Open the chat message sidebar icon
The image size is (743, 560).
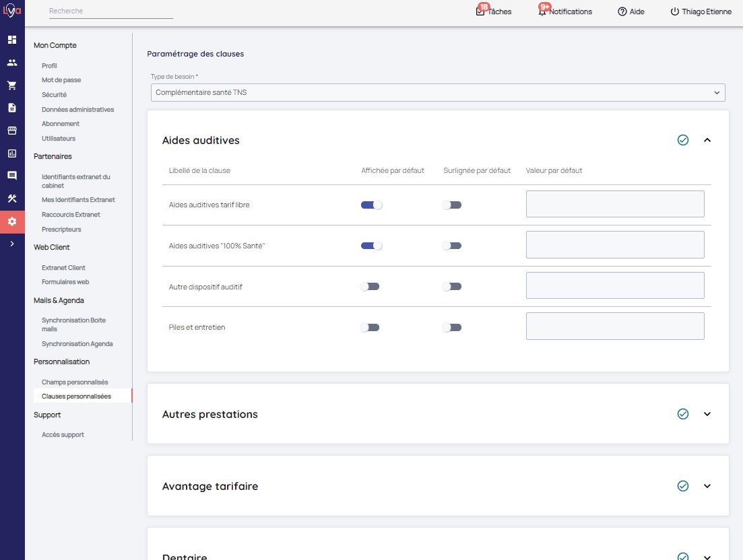coord(12,176)
